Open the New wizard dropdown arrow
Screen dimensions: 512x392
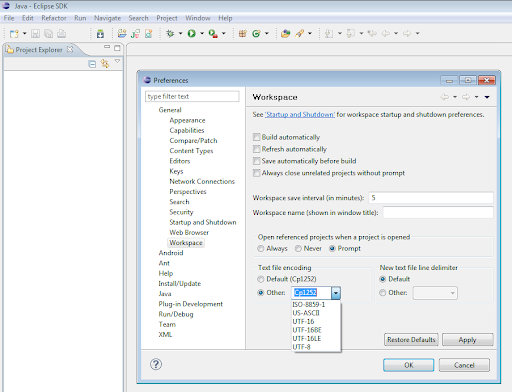24,34
